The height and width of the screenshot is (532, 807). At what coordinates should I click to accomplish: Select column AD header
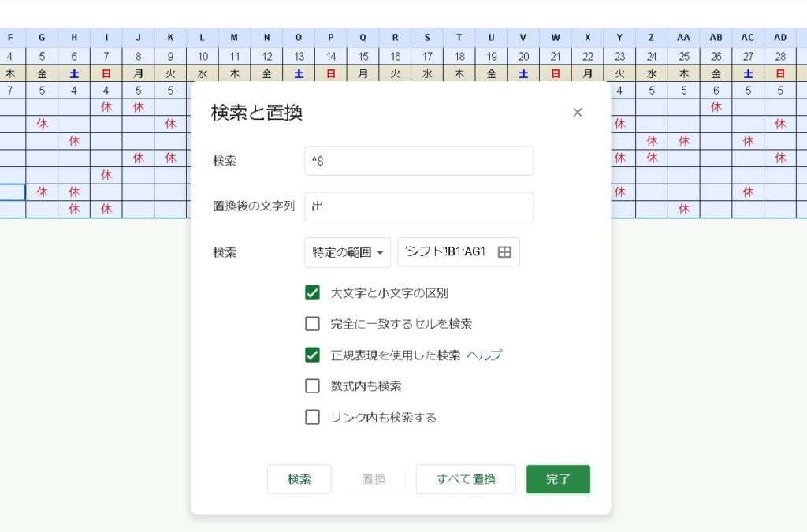780,38
